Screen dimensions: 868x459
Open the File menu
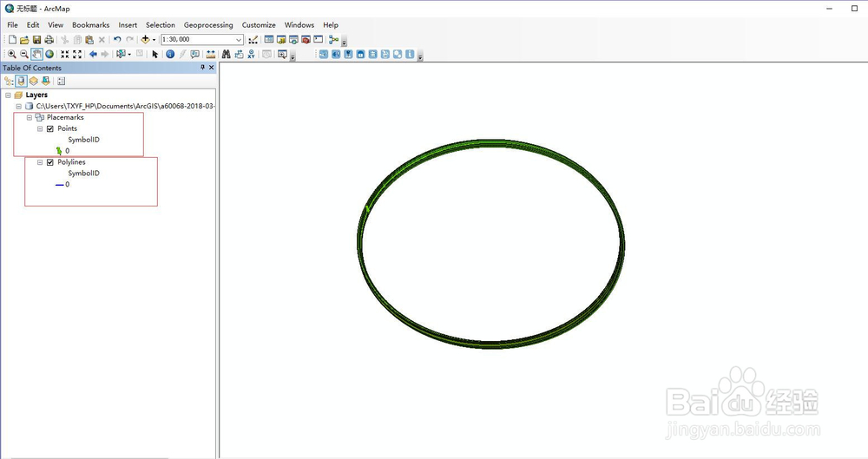coord(13,25)
